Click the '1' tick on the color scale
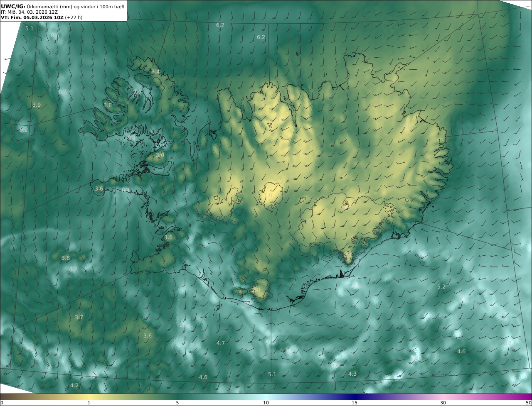This screenshot has height=406, width=532. coord(89,403)
